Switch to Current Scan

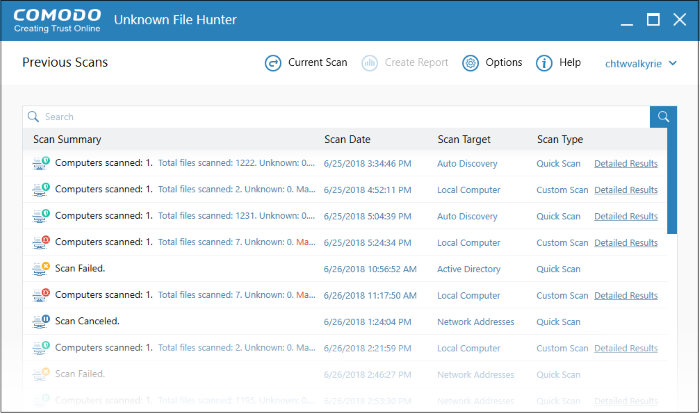pyautogui.click(x=317, y=63)
